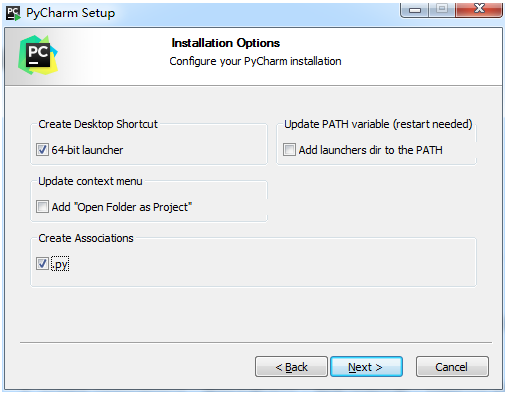Viewport: 508px width, 397px height.
Task: Click the Configure your PyCharm installation subtitle
Action: [x=255, y=61]
